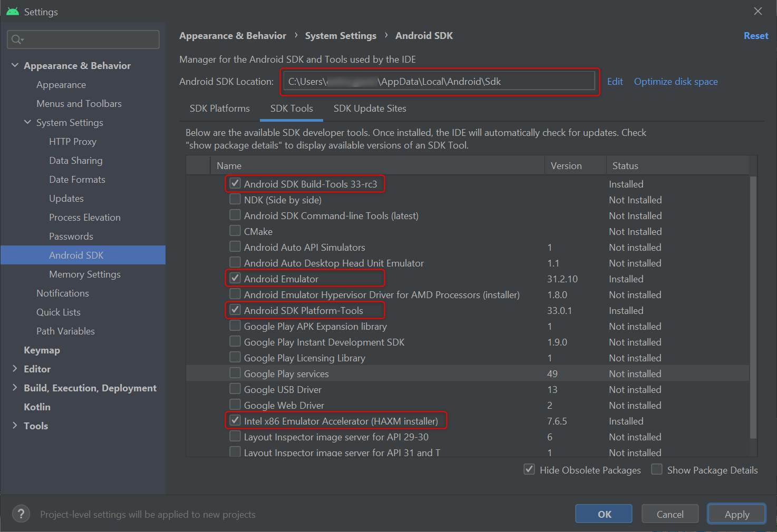Click the Android Studio logo in title bar
This screenshot has height=532, width=777.
(x=12, y=12)
